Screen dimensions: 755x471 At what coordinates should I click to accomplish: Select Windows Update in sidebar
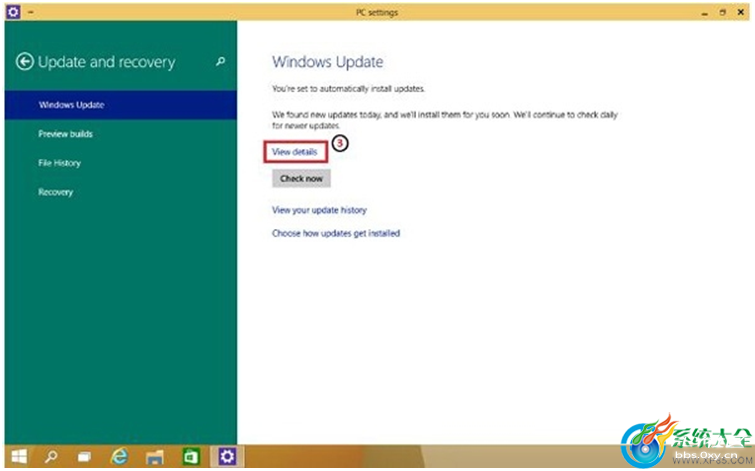coord(120,105)
